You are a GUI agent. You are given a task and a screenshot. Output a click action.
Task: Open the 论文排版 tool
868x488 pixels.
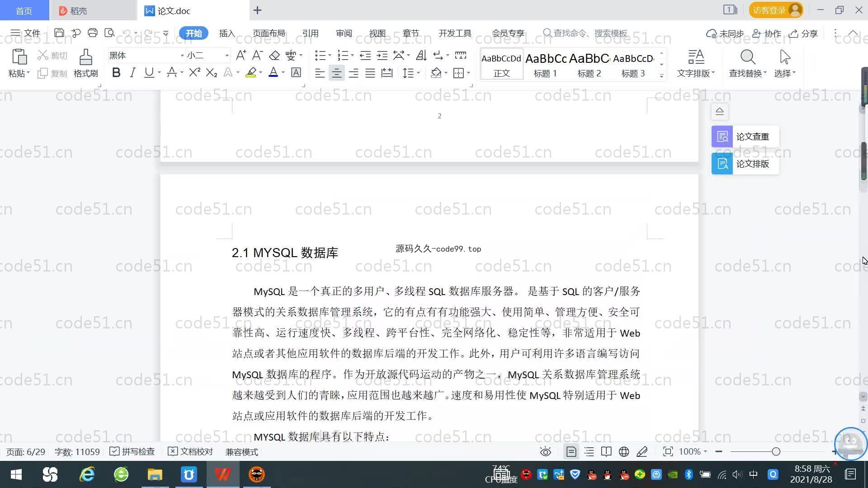[x=745, y=164]
